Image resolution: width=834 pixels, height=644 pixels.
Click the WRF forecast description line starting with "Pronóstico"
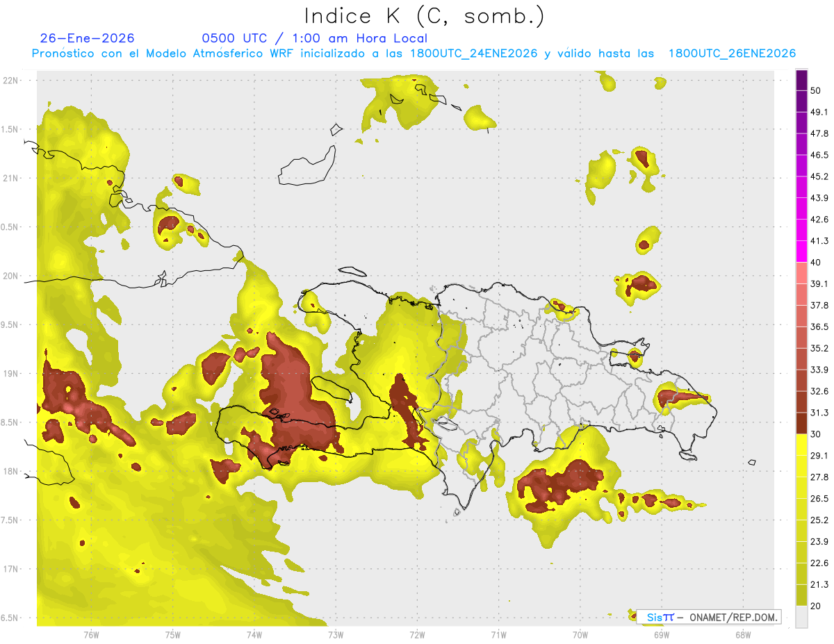[x=414, y=53]
